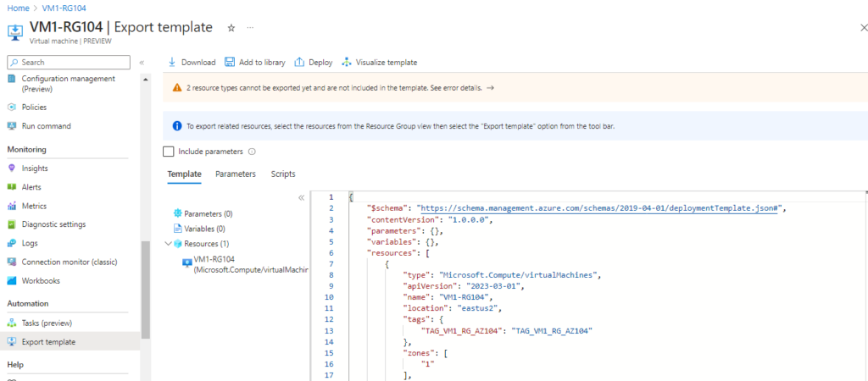Click the Configuration management sidebar icon
Viewport: 868px width, 381px height.
12,79
